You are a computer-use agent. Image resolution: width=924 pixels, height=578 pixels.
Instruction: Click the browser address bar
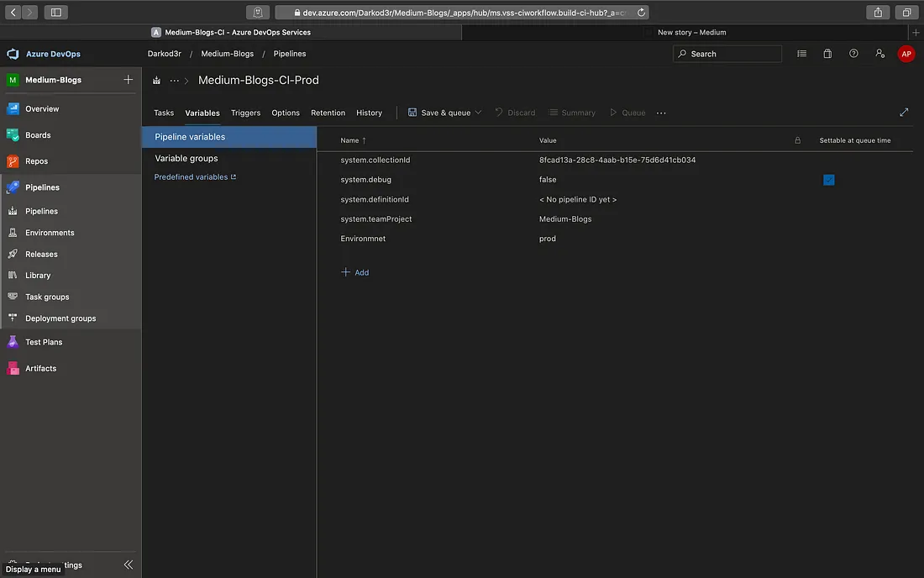pos(462,13)
